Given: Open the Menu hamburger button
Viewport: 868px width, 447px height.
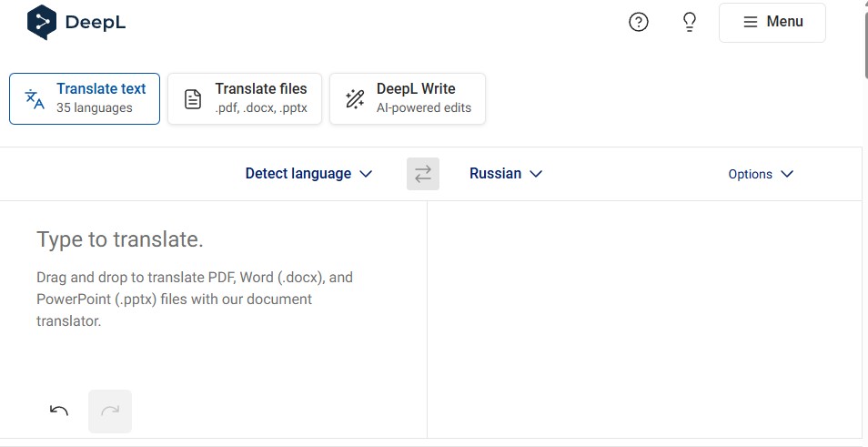Looking at the screenshot, I should point(772,22).
